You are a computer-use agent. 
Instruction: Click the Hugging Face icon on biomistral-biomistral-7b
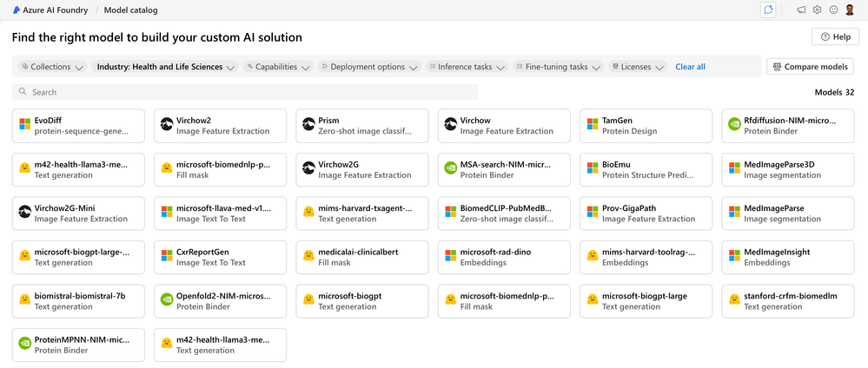[x=25, y=300]
